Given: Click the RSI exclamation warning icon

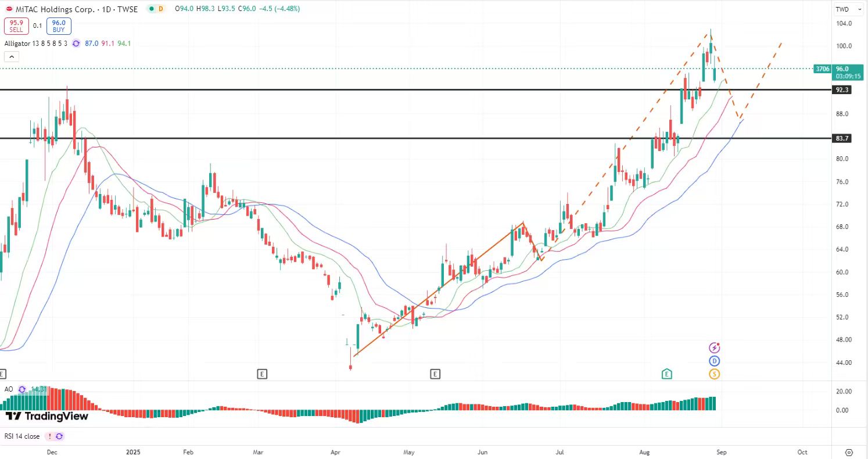Looking at the screenshot, I should click(49, 436).
